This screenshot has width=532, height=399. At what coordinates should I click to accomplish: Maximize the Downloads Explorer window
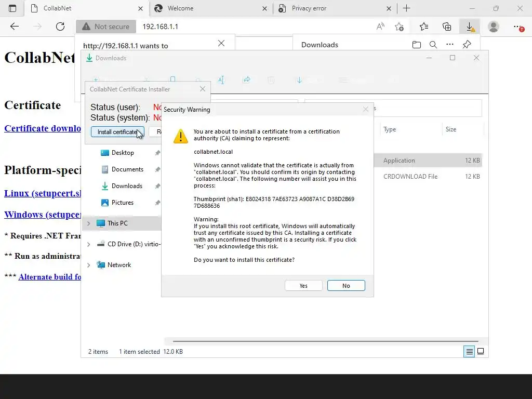coord(453,58)
